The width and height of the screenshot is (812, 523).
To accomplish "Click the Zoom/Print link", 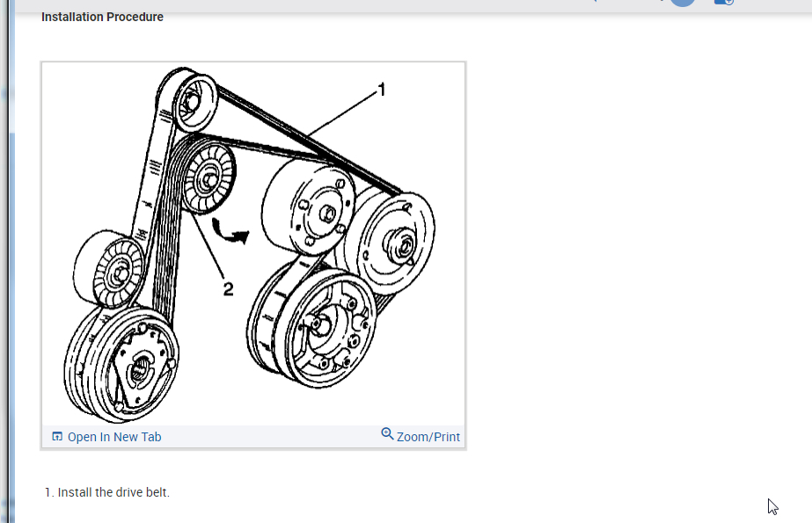I will (428, 437).
